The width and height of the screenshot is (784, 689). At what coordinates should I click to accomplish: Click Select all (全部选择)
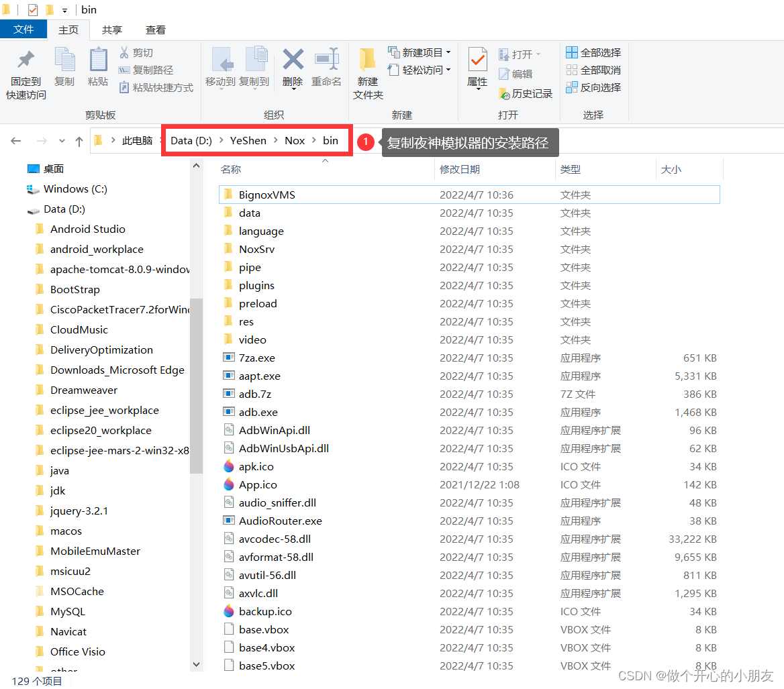[x=593, y=52]
